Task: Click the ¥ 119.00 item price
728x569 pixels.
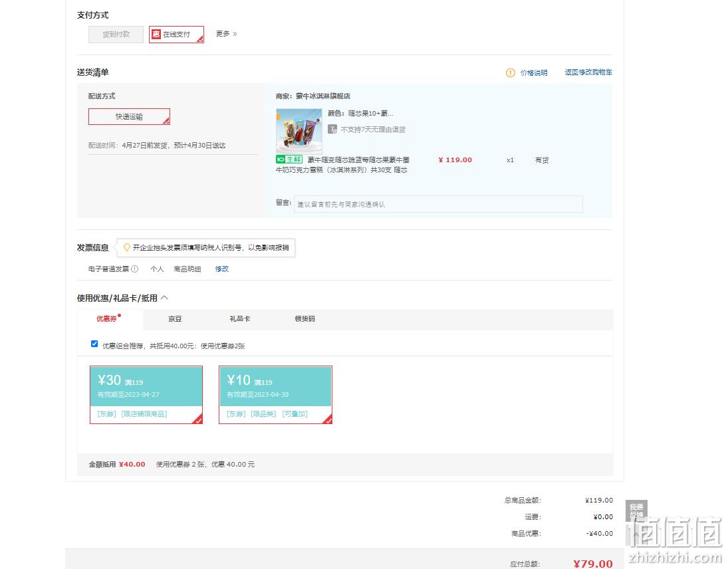Action: (x=455, y=160)
